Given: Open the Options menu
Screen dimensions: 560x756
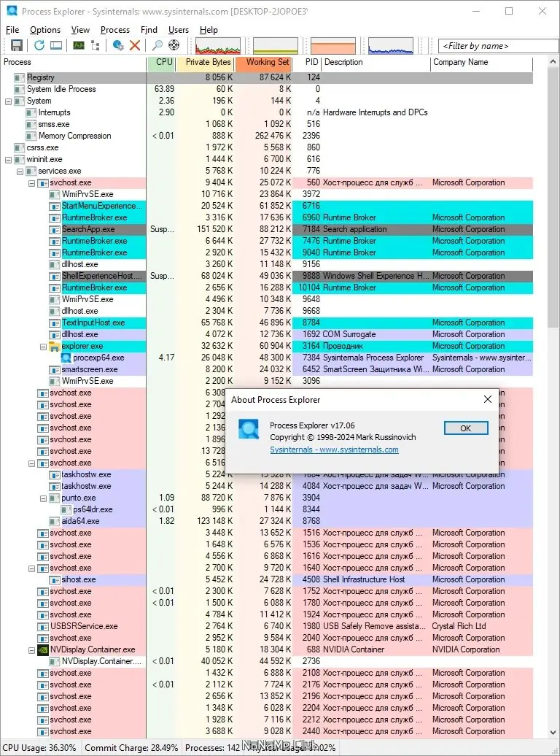Looking at the screenshot, I should click(45, 30).
